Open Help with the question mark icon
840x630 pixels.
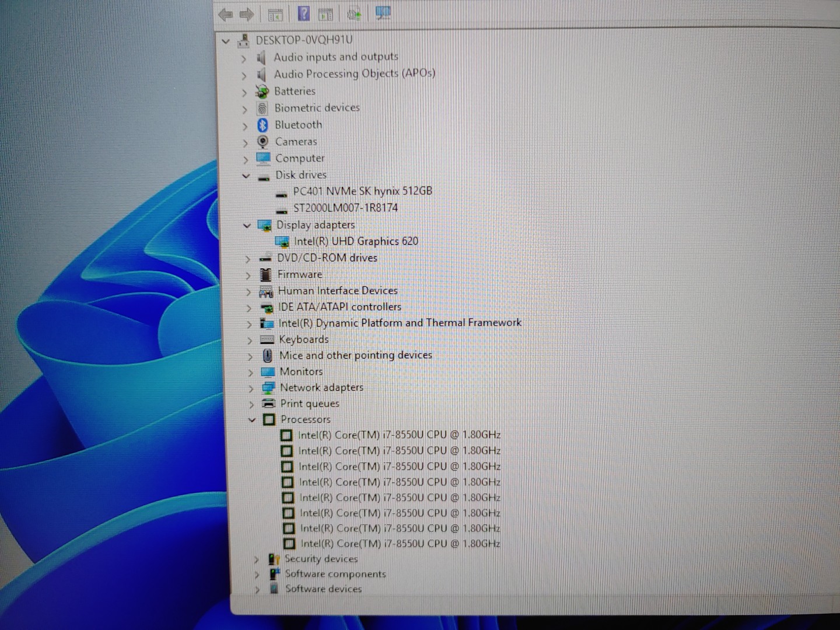coord(303,13)
